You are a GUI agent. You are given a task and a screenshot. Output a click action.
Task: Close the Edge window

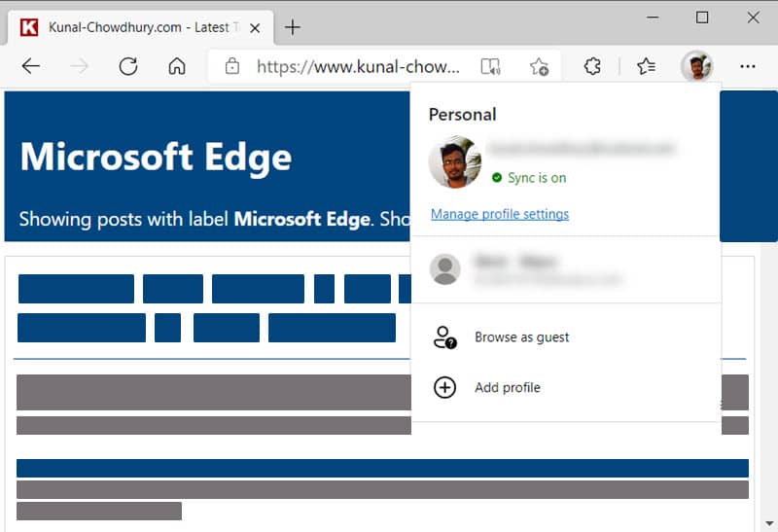(x=753, y=18)
